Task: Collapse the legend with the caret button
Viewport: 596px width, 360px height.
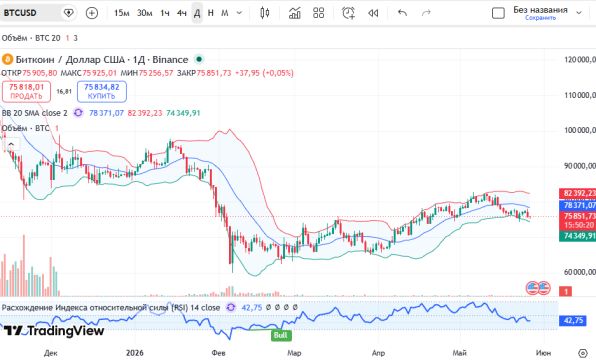Action: pos(11,144)
